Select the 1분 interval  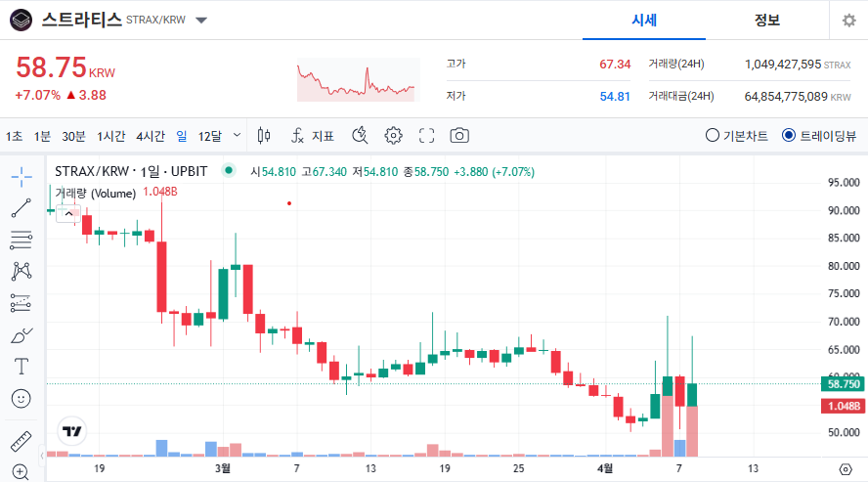coord(42,136)
